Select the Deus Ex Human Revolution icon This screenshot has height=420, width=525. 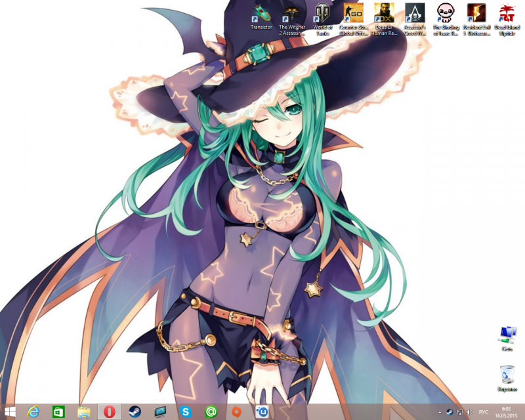coord(384,20)
